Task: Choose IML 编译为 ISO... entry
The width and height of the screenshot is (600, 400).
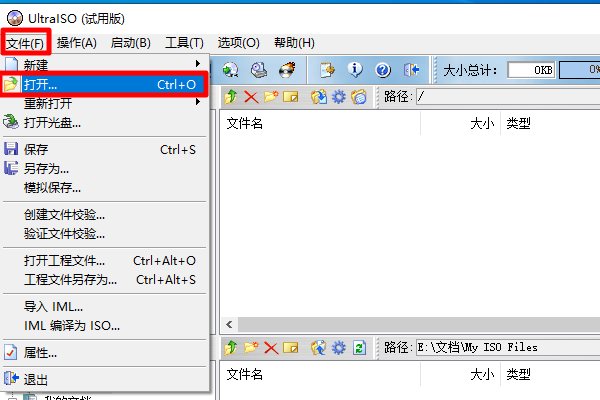Action: 104,326
